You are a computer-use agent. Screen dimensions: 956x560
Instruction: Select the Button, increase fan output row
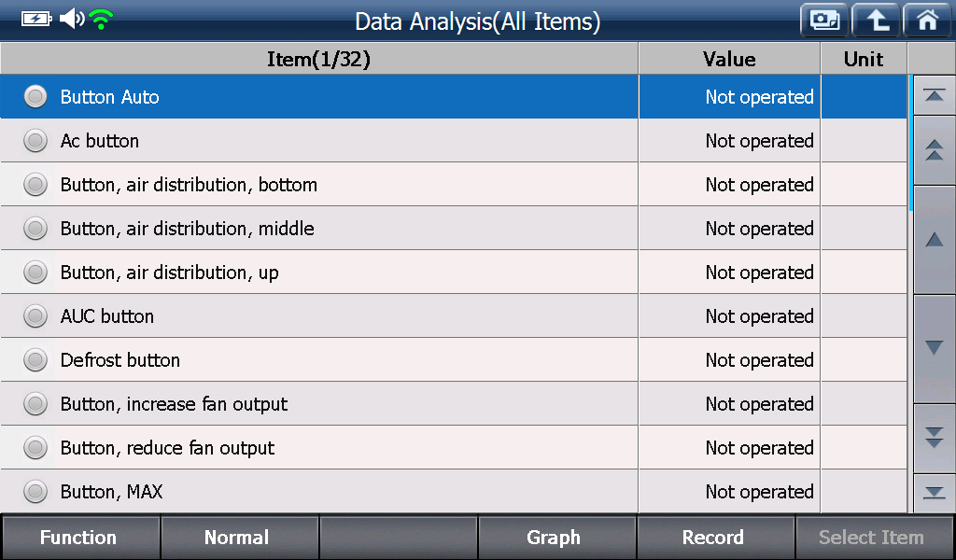pos(454,403)
